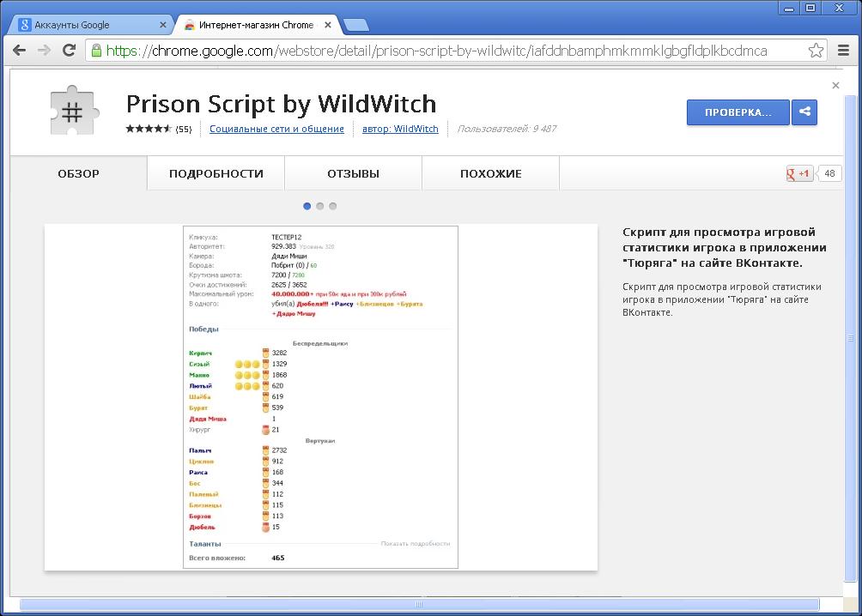Maximize the Chrome window
The image size is (862, 616).
tap(810, 8)
